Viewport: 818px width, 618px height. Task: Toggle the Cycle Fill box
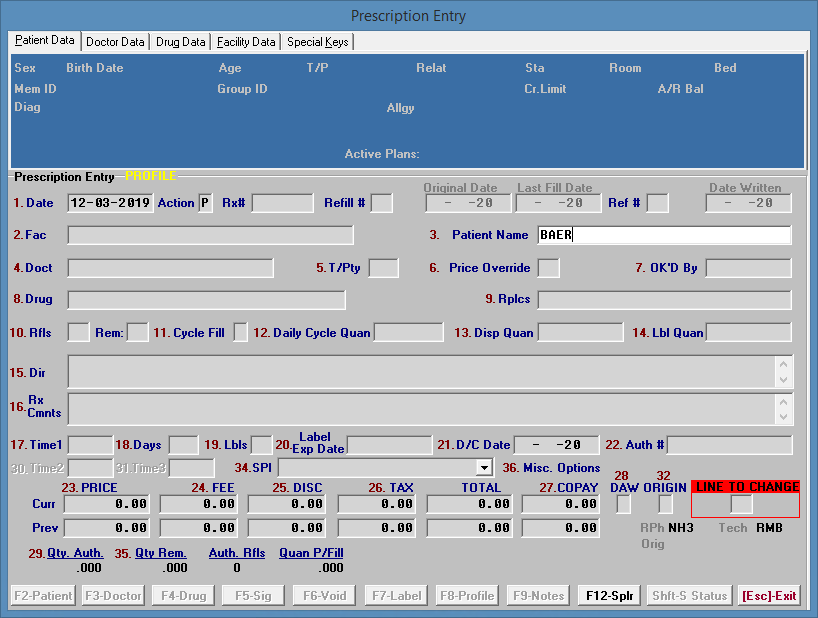[240, 332]
